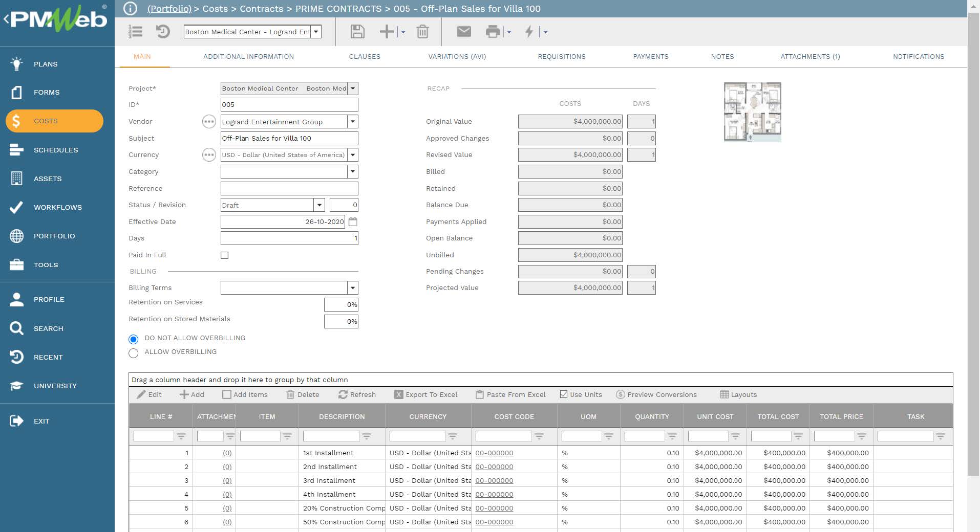Click the plus icon to add new record
The width and height of the screenshot is (980, 532).
[x=387, y=32]
